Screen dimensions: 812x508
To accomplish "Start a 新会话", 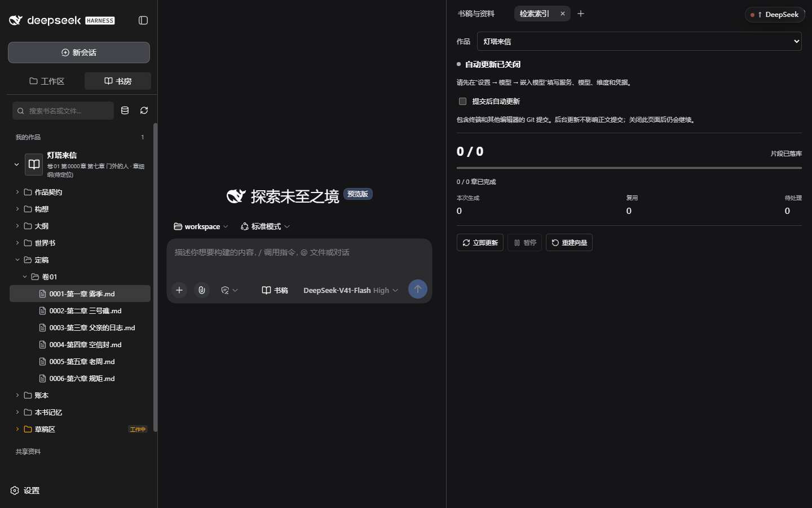I will coord(79,52).
